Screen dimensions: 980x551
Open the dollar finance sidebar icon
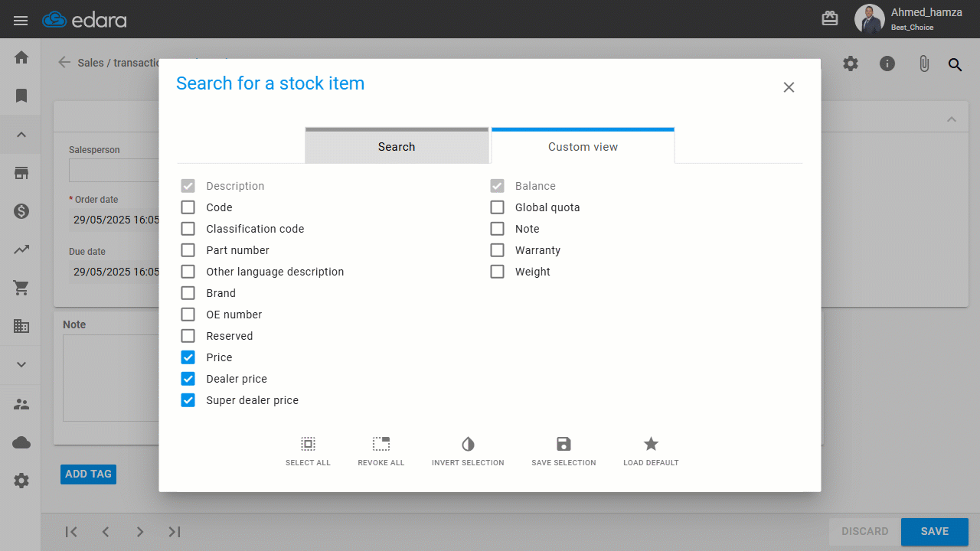pyautogui.click(x=21, y=211)
